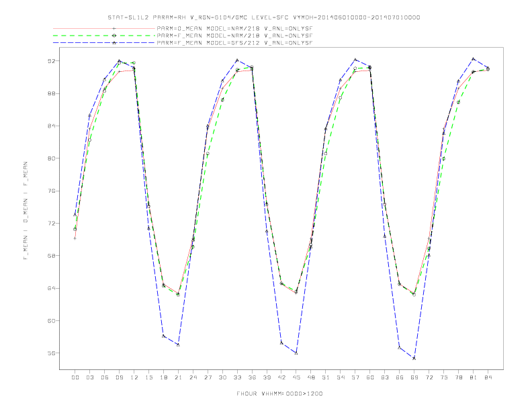This screenshot has height=411, width=532.
Task: Click x-axis tick label 42
Action: (281, 377)
